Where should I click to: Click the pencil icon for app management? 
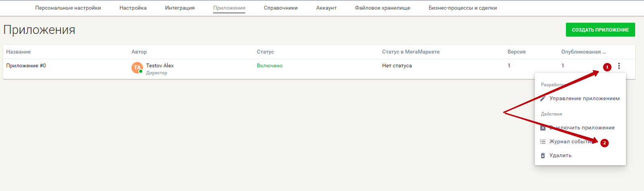pos(543,98)
